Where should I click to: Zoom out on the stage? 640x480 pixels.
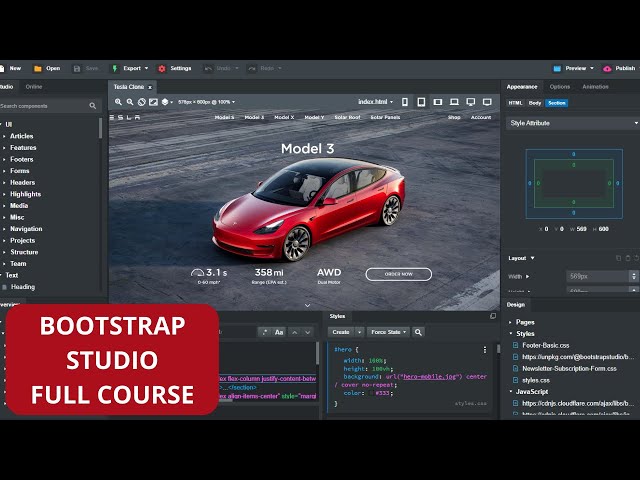130,102
